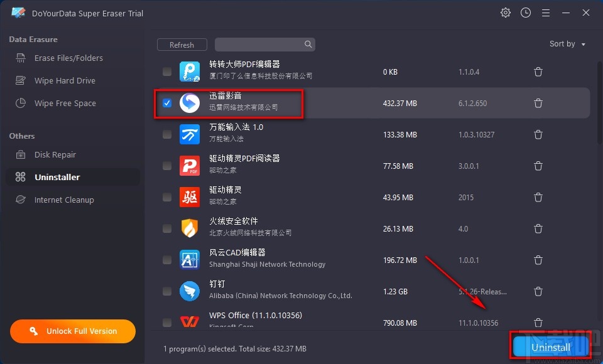This screenshot has height=364, width=603.
Task: Click the 火绒安全软件 app icon
Action: point(190,228)
